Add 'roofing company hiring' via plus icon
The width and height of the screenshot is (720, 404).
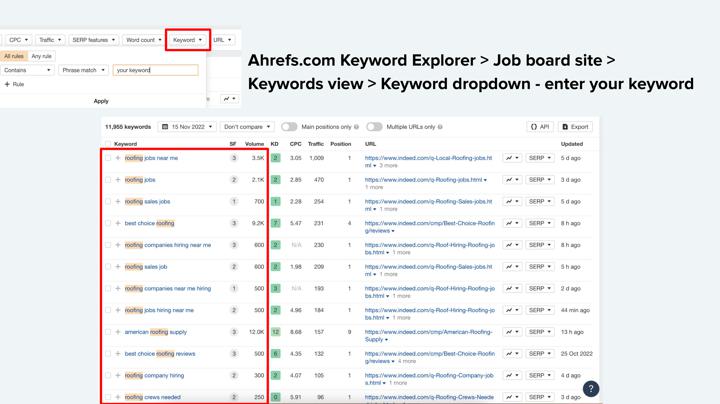click(118, 375)
